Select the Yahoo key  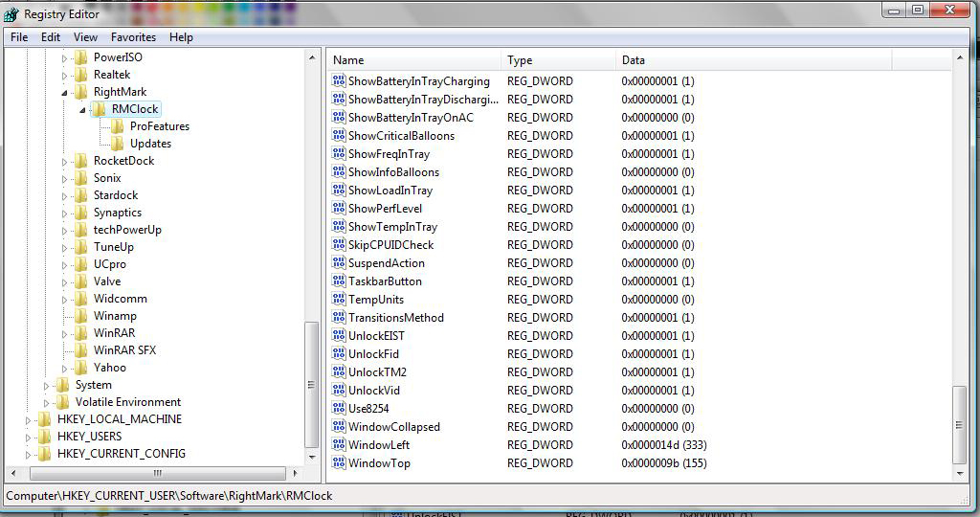109,368
